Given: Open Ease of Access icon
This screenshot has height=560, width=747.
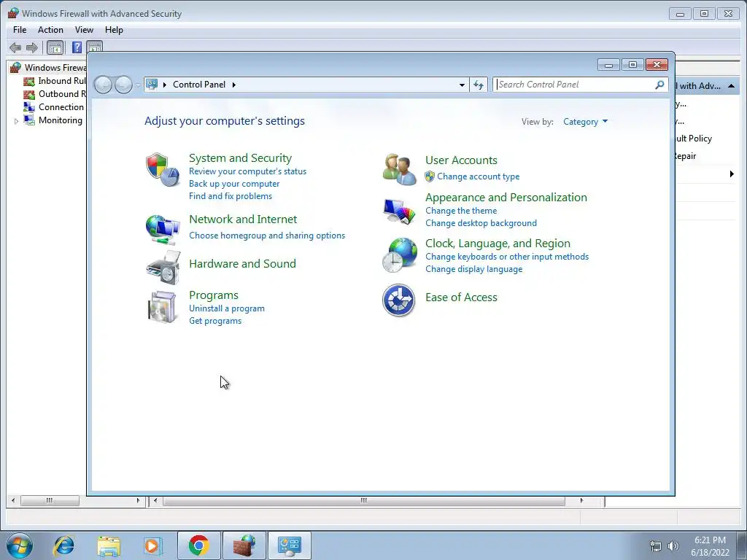Looking at the screenshot, I should point(399,300).
